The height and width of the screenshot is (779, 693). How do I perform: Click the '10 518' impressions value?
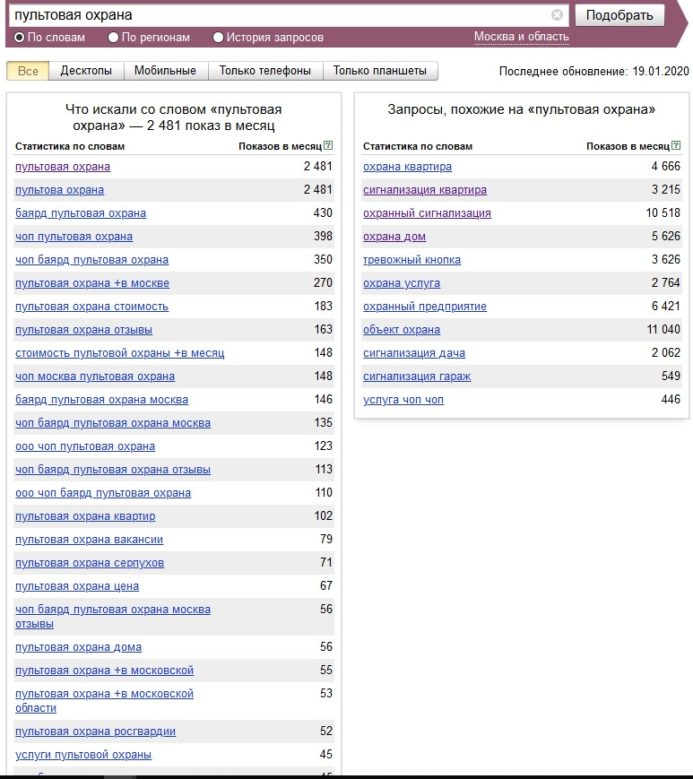point(663,213)
